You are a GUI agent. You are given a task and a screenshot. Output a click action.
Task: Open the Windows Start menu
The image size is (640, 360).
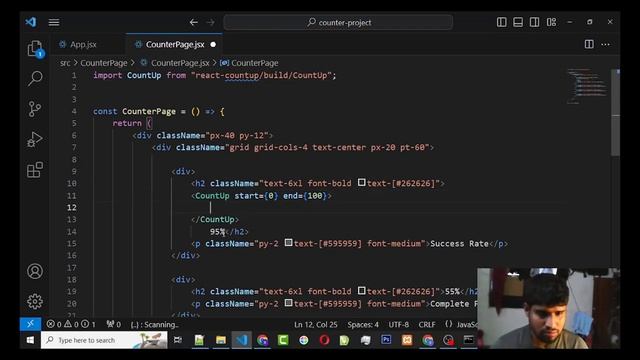(30, 340)
